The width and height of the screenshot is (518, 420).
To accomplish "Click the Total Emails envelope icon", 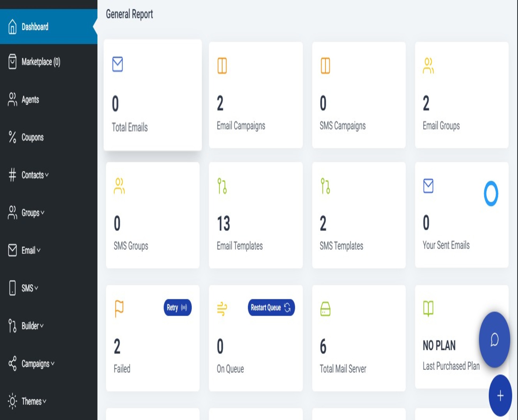I will coord(118,64).
